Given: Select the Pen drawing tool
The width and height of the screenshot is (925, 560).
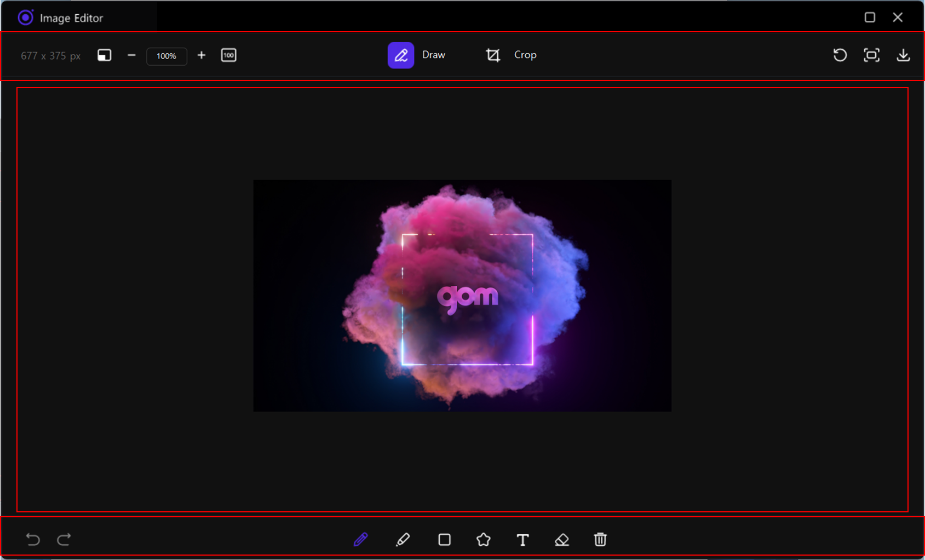Looking at the screenshot, I should [361, 540].
